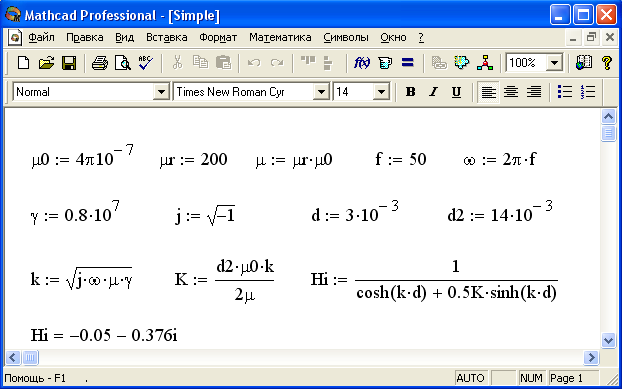Click the 100% zoom field
This screenshot has width=622, height=389.
tap(526, 63)
